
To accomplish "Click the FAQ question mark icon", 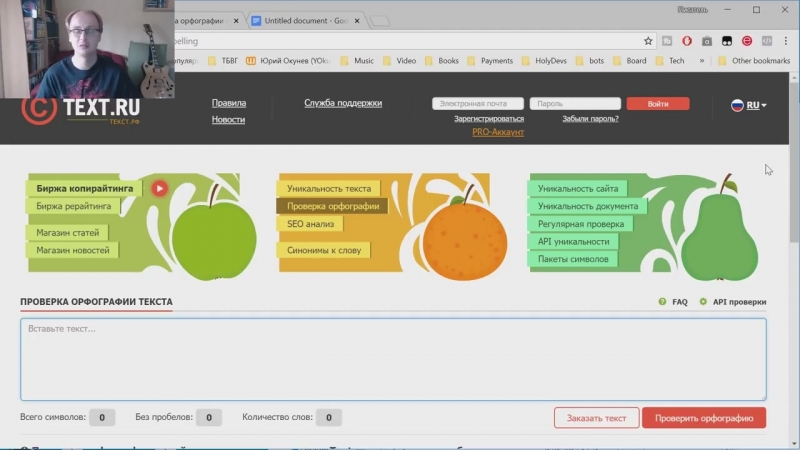I will click(662, 302).
